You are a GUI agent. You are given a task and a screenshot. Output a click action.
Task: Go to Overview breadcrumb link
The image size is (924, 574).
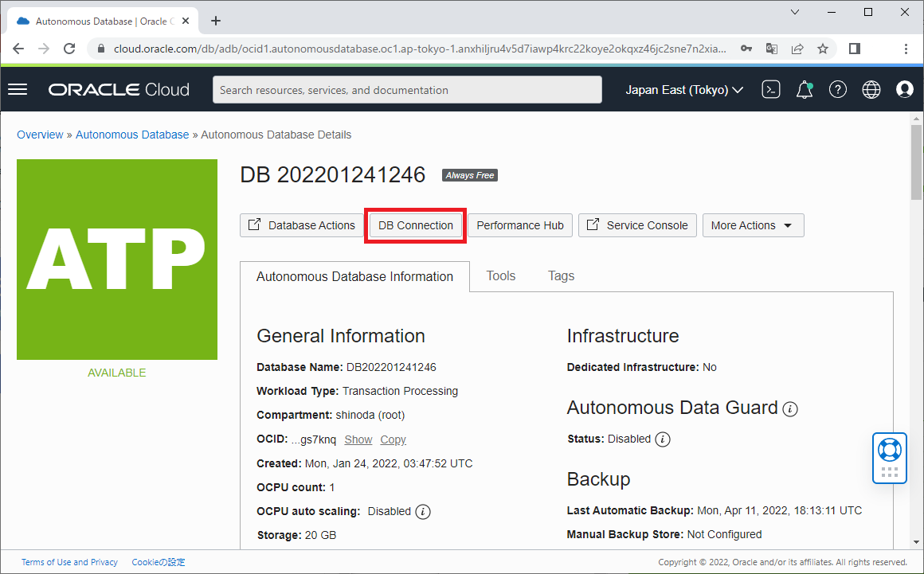(x=40, y=135)
